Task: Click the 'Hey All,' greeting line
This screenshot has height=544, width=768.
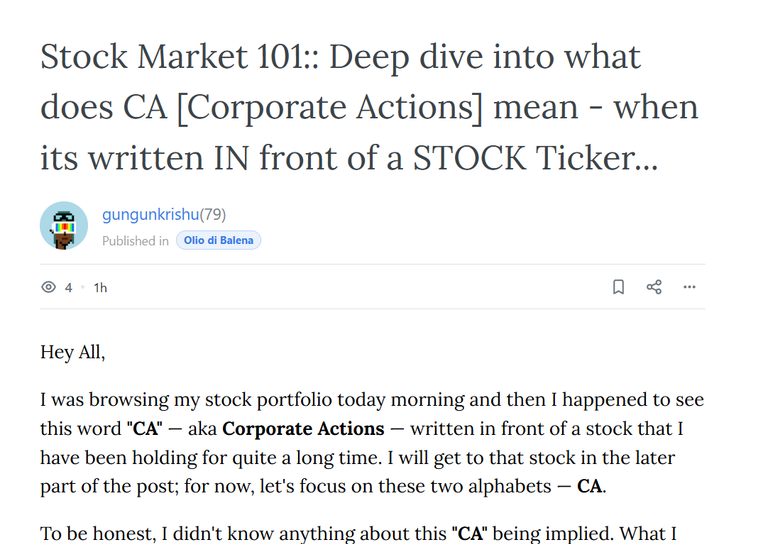Action: tap(72, 352)
